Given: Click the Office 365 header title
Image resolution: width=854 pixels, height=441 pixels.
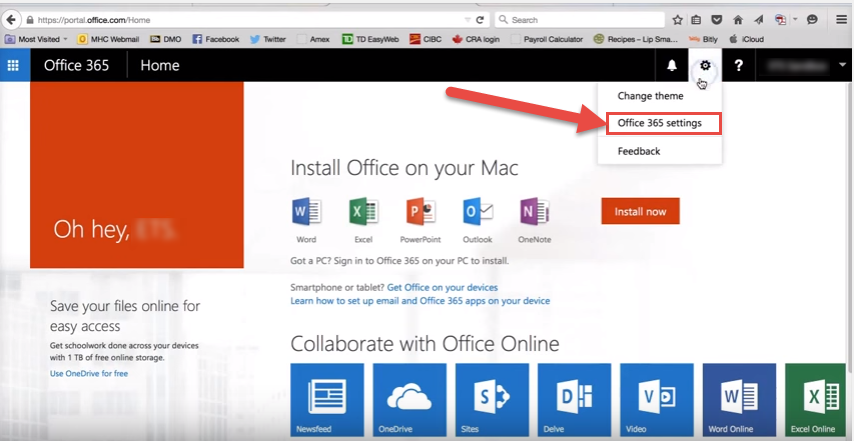Looking at the screenshot, I should 76,65.
